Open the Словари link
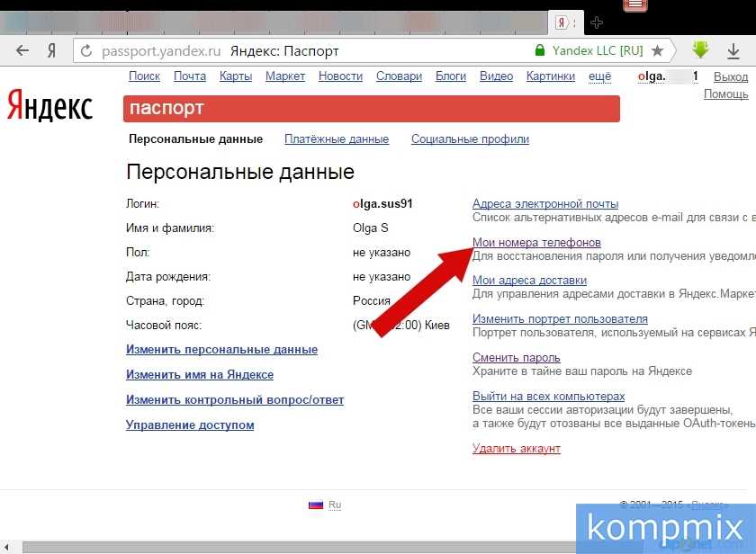Image resolution: width=756 pixels, height=554 pixels. (x=399, y=76)
